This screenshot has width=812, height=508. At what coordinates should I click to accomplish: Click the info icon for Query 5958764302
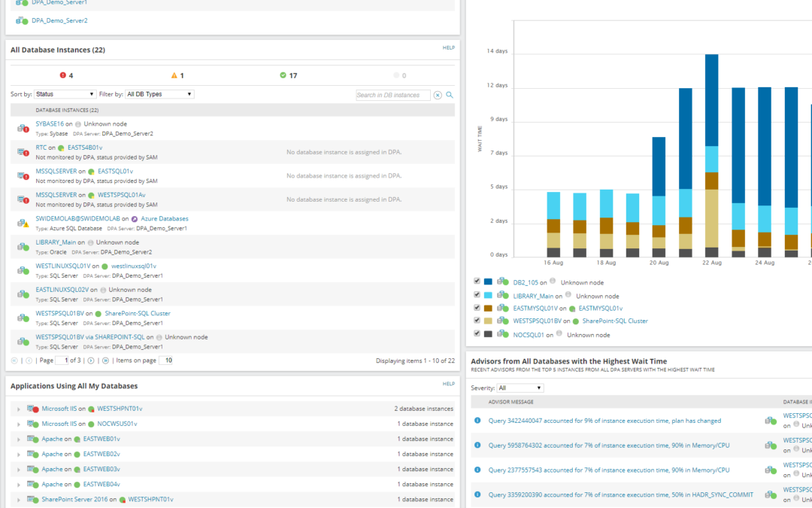pos(477,445)
